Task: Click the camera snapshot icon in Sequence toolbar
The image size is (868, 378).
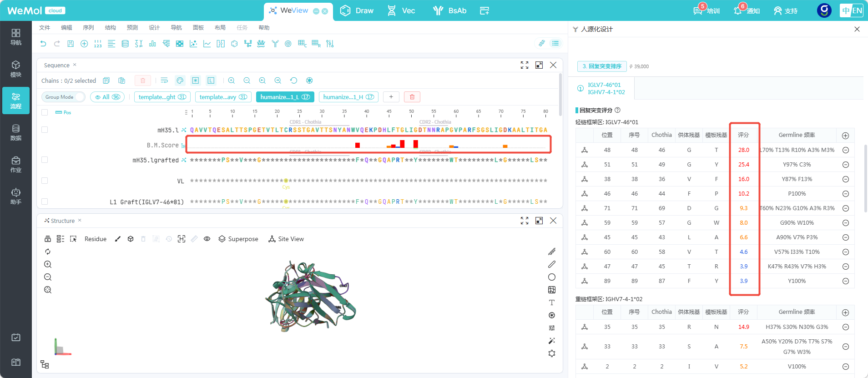Action: 309,81
